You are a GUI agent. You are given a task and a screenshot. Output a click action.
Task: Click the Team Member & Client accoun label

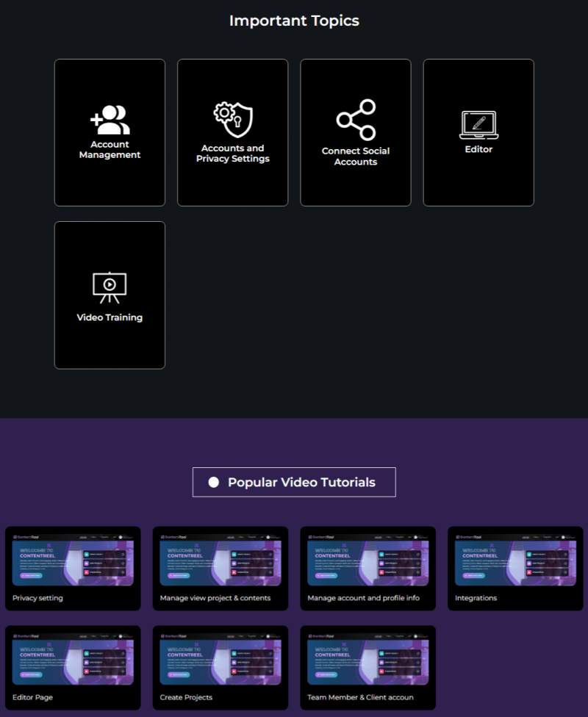(359, 698)
